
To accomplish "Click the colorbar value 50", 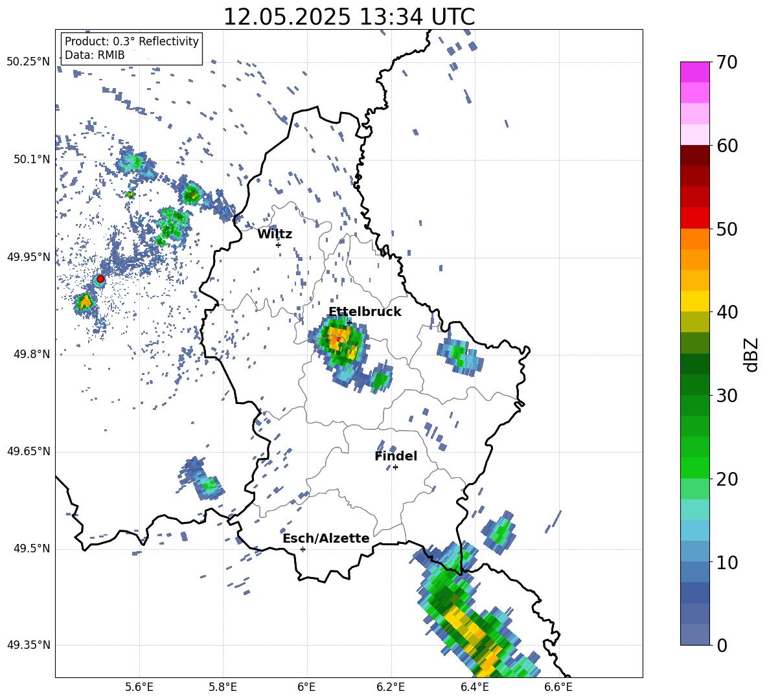I will (x=727, y=229).
